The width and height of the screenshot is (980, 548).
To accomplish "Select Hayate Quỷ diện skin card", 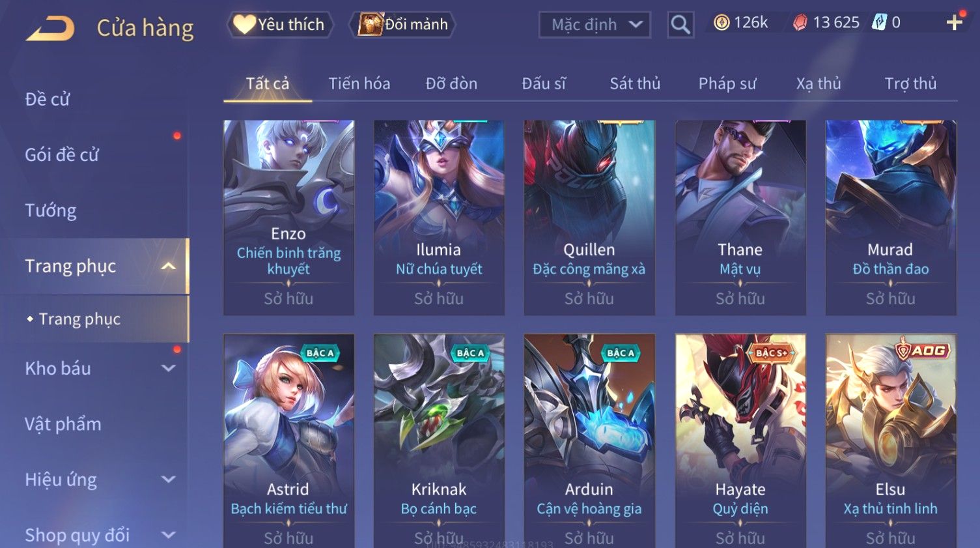I will [740, 441].
